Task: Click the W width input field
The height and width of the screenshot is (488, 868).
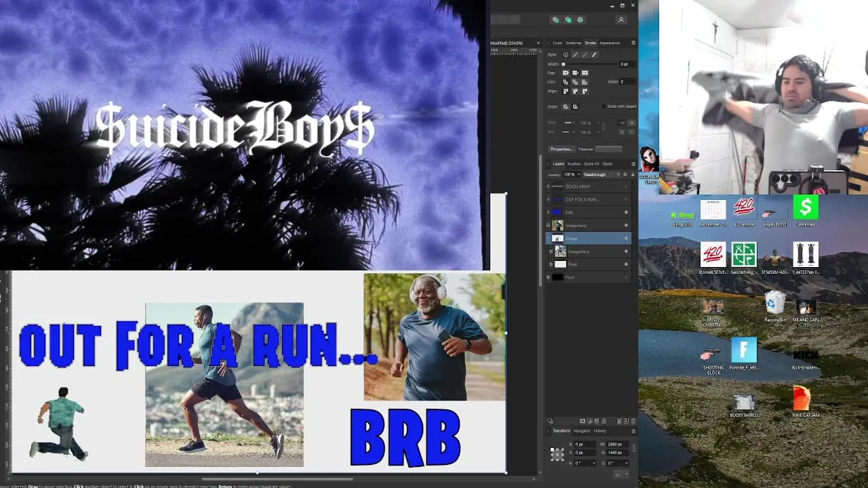Action: 618,445
